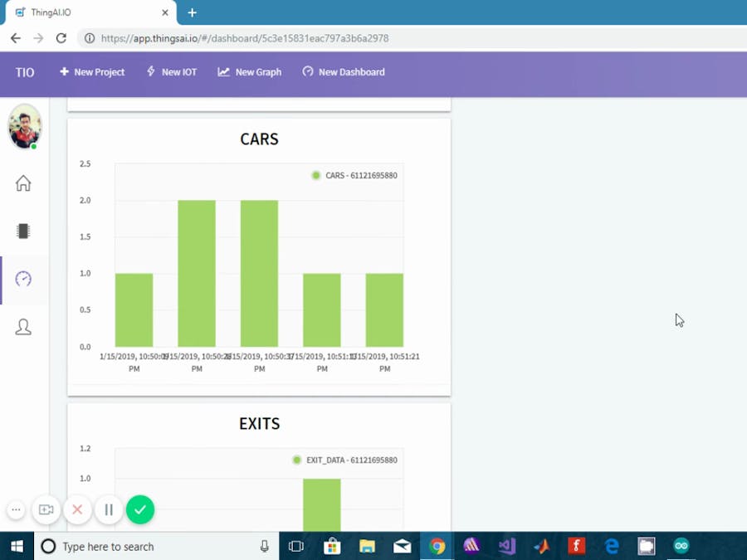
Task: Select the ThingAI.IO browser tab
Action: 90,12
